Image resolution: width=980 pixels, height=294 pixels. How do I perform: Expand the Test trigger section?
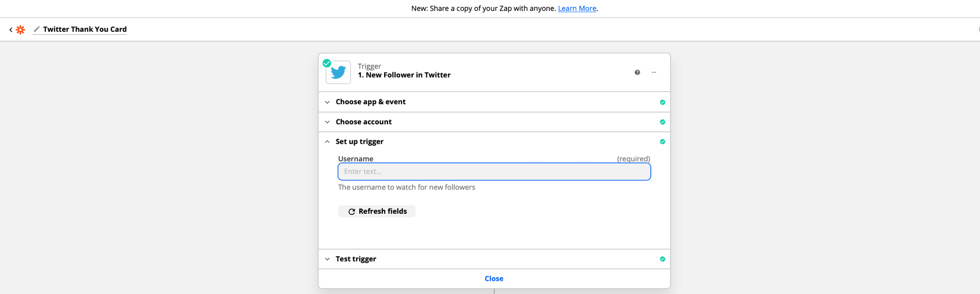[x=494, y=259]
